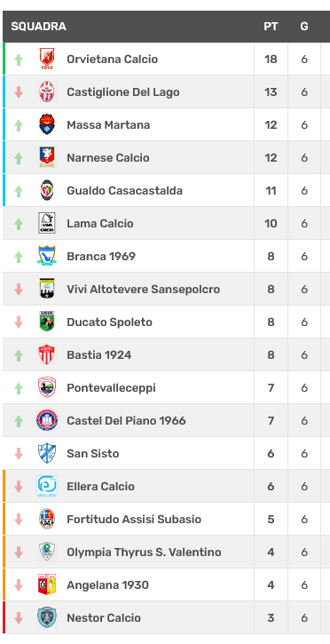Image resolution: width=330 pixels, height=644 pixels.
Task: Open the Ducato Spoleto team name
Action: 109,322
